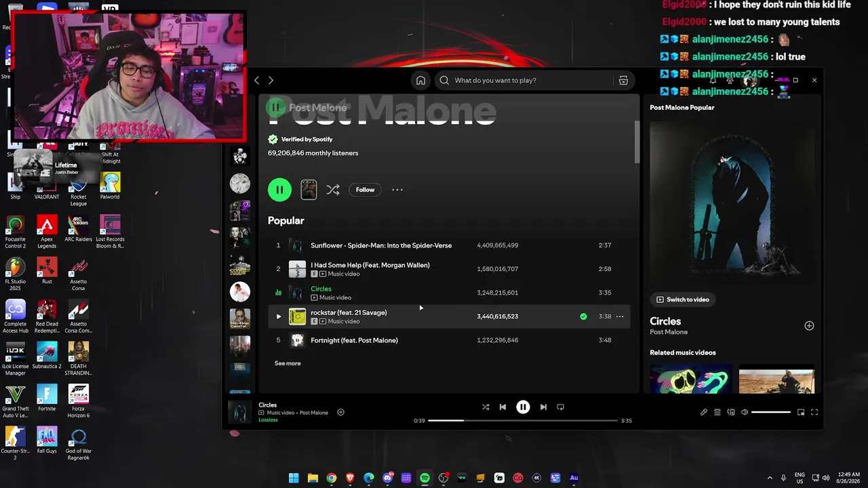Open the white round avatar in Spotify's library sidebar
The height and width of the screenshot is (488, 868).
click(239, 291)
